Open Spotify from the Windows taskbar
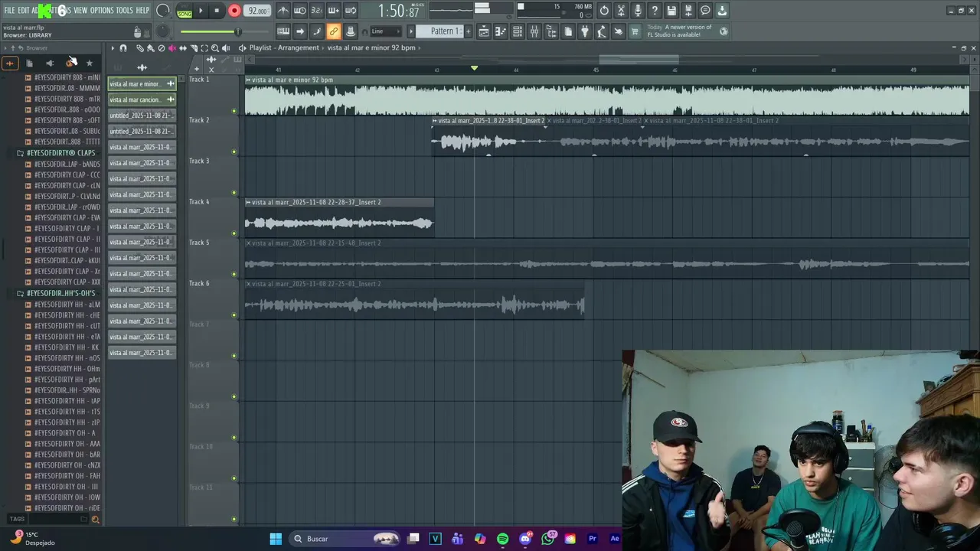This screenshot has height=551, width=980. tap(502, 539)
